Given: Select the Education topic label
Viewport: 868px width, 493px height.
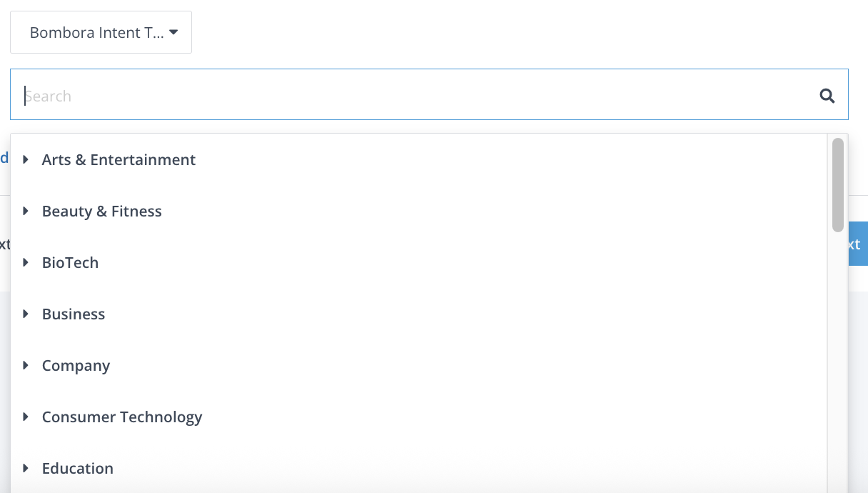Looking at the screenshot, I should (78, 469).
